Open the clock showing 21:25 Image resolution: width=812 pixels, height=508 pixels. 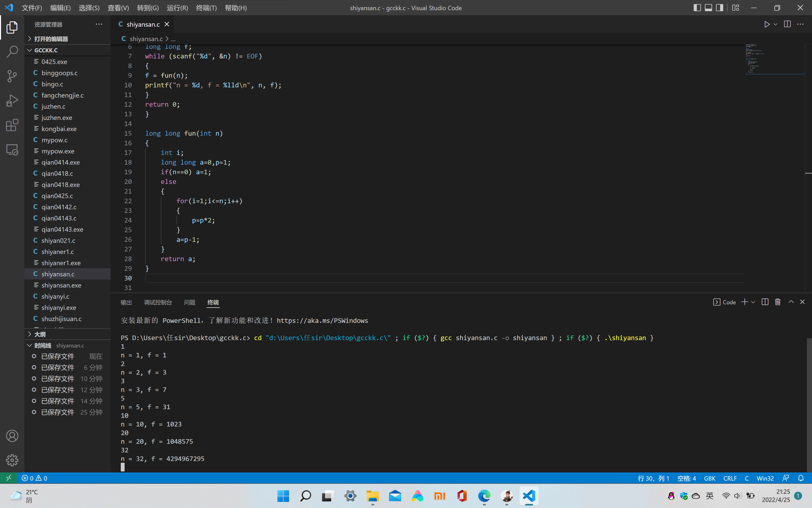point(776,496)
